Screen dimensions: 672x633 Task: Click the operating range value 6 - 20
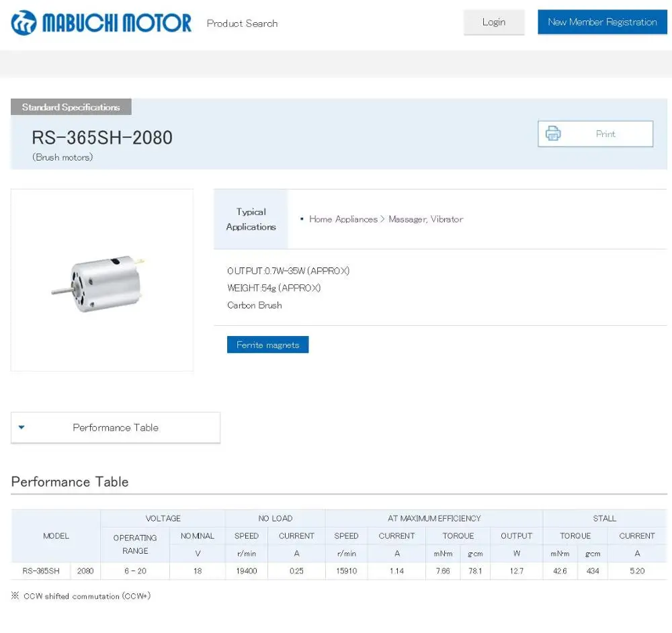[x=136, y=571]
